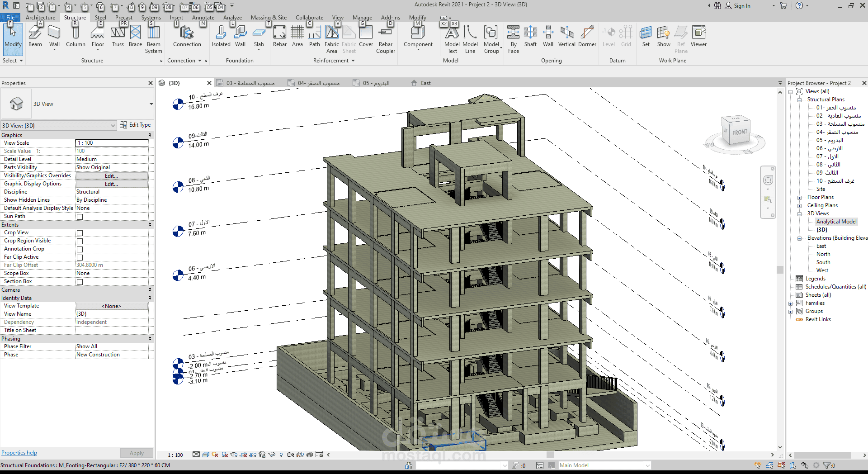Toggle the Crop View checkbox
868x474 pixels.
click(80, 233)
